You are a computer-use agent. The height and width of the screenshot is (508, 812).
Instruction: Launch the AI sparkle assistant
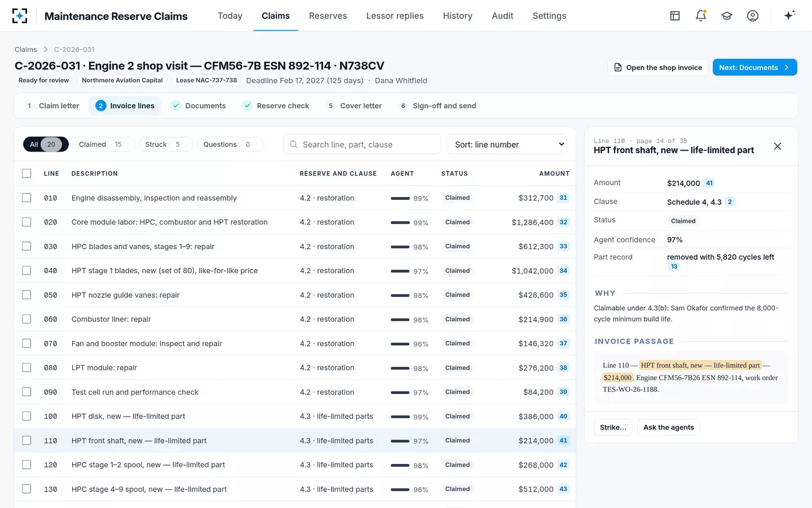(789, 15)
